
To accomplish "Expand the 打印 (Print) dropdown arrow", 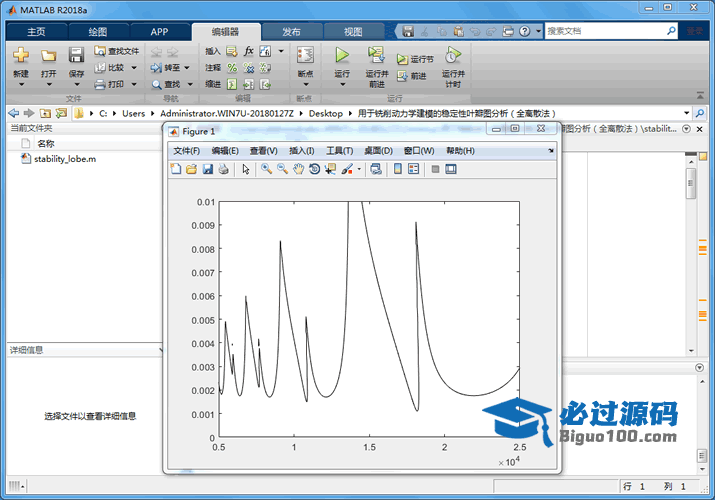I will click(134, 84).
